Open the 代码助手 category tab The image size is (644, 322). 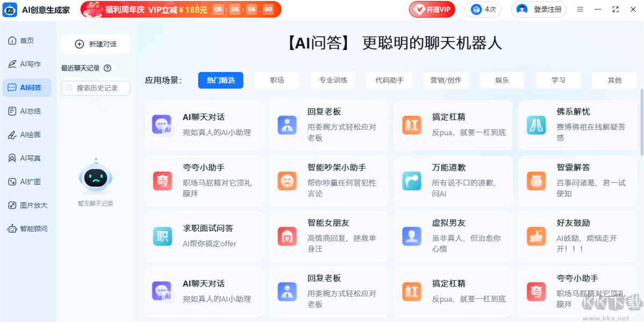coord(389,80)
